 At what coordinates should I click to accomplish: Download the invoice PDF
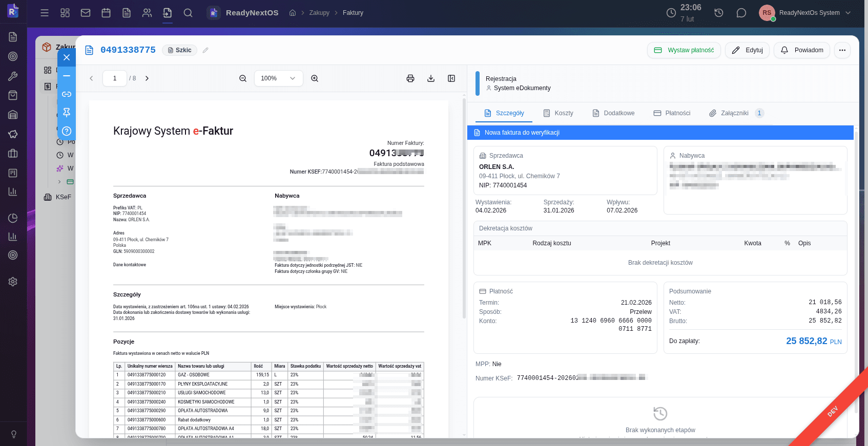431,78
